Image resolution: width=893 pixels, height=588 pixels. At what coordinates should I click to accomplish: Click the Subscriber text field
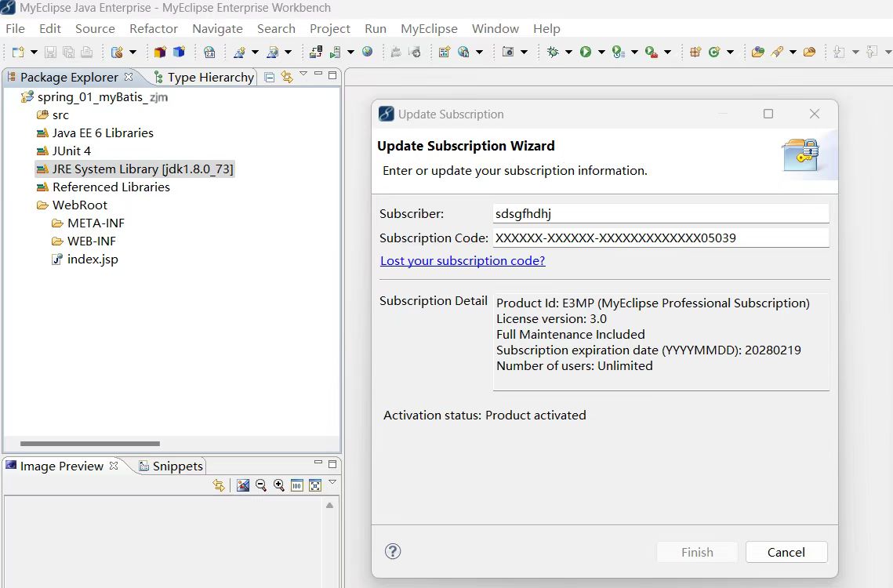click(661, 214)
